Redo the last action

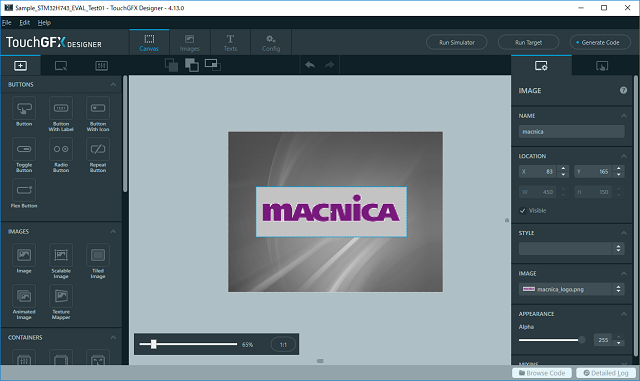pyautogui.click(x=329, y=65)
